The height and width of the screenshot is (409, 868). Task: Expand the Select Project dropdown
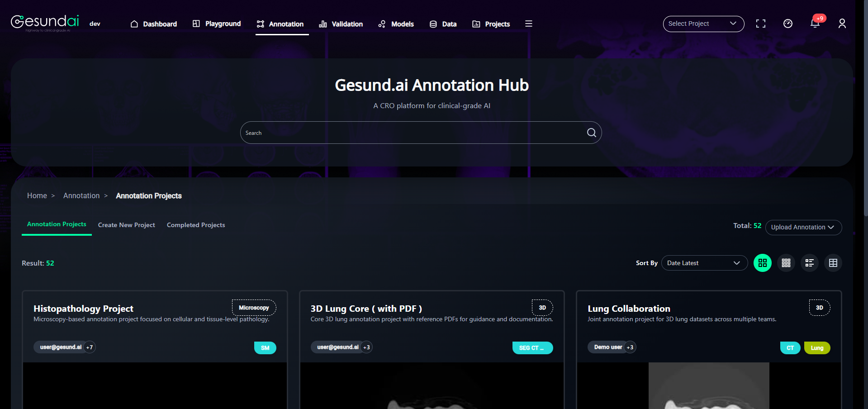[x=703, y=24]
